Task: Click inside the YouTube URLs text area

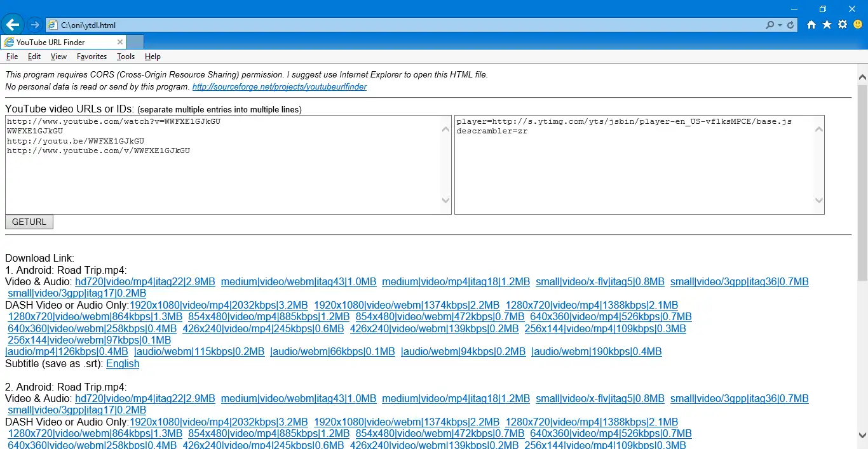Action: [228, 164]
